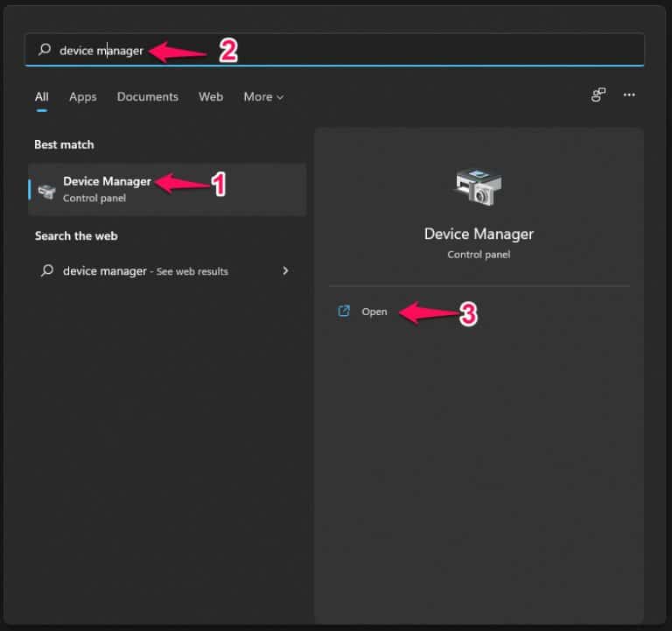Switch to the Web tab

point(211,97)
